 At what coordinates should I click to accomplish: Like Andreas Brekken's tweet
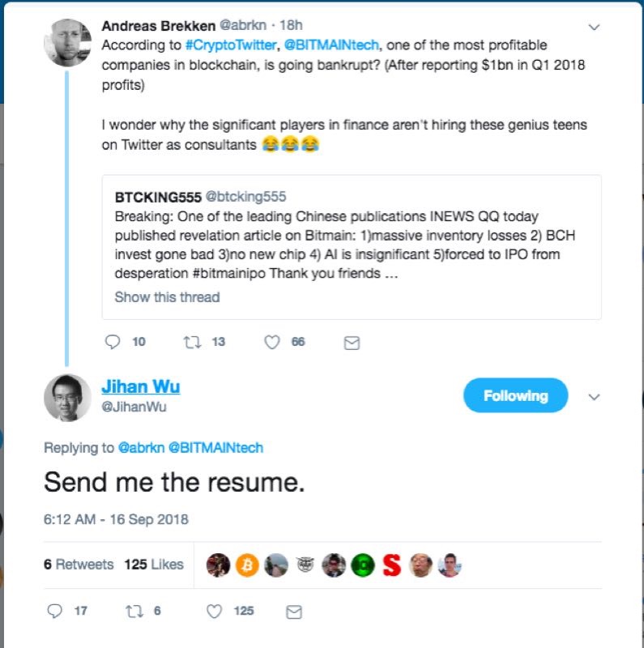pyautogui.click(x=272, y=342)
